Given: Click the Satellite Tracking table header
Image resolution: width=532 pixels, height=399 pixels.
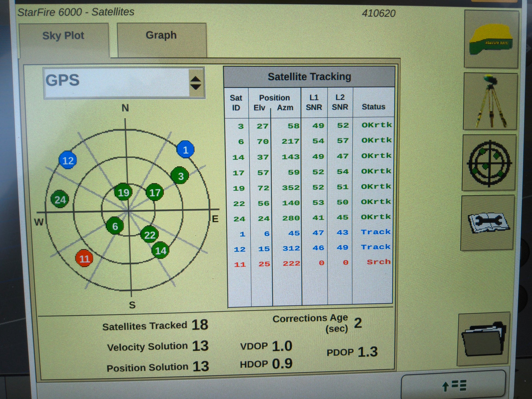Looking at the screenshot, I should click(x=309, y=77).
